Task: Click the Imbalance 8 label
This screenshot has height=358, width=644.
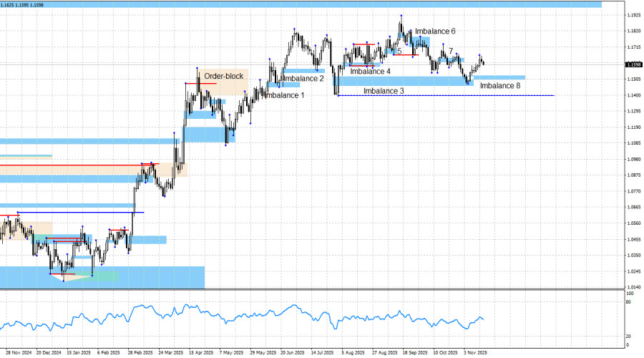Action: click(x=500, y=86)
